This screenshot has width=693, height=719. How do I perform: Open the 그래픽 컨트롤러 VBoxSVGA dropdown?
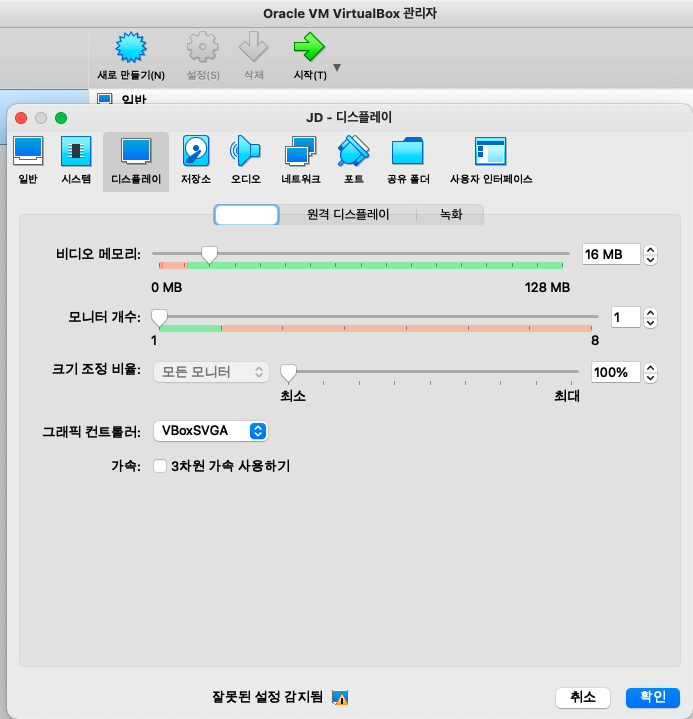pos(211,431)
